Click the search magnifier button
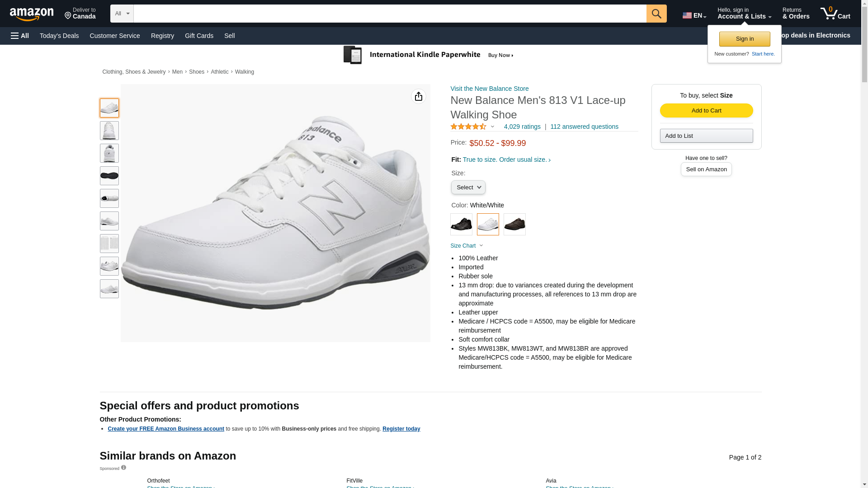Screen dimensions: 868x488 pos(656,14)
